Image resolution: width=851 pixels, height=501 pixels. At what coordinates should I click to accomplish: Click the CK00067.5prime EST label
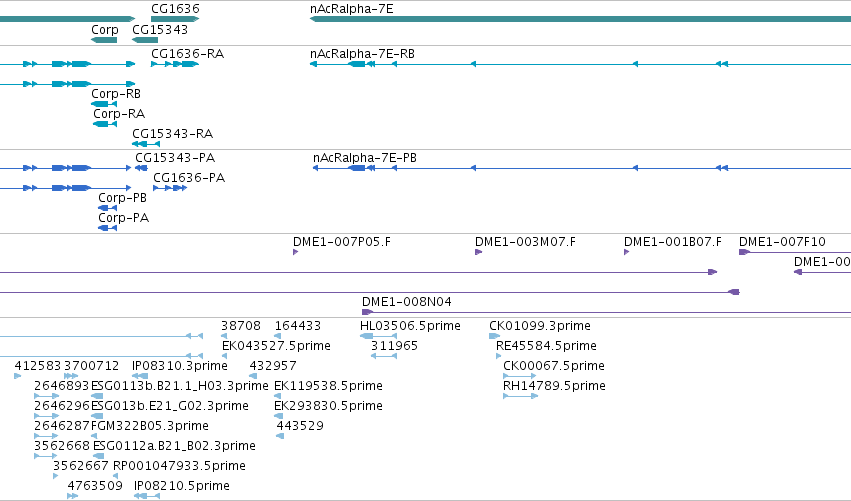pyautogui.click(x=554, y=366)
